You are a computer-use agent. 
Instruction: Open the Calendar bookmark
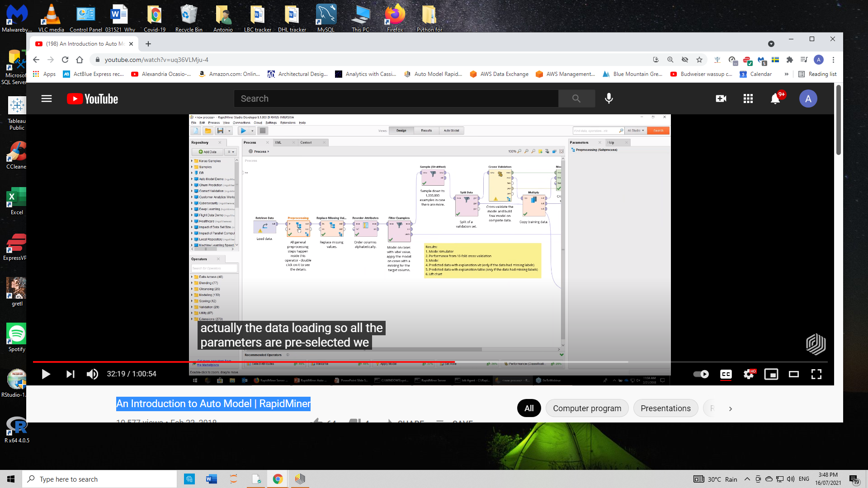(755, 74)
